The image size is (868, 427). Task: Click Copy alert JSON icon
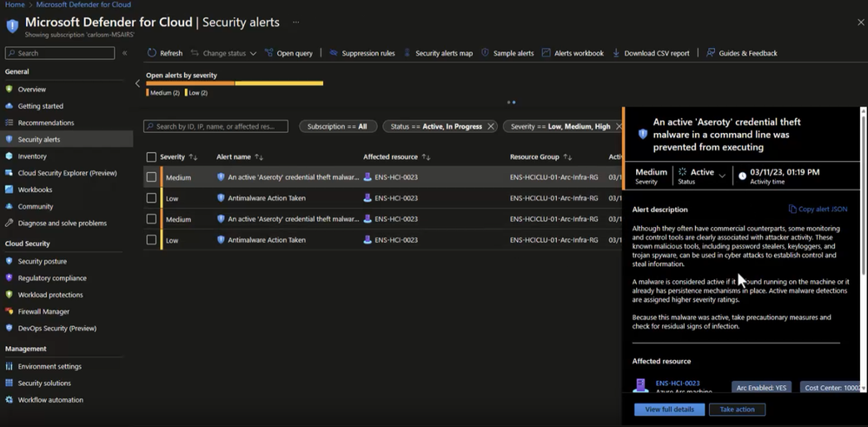coord(792,210)
